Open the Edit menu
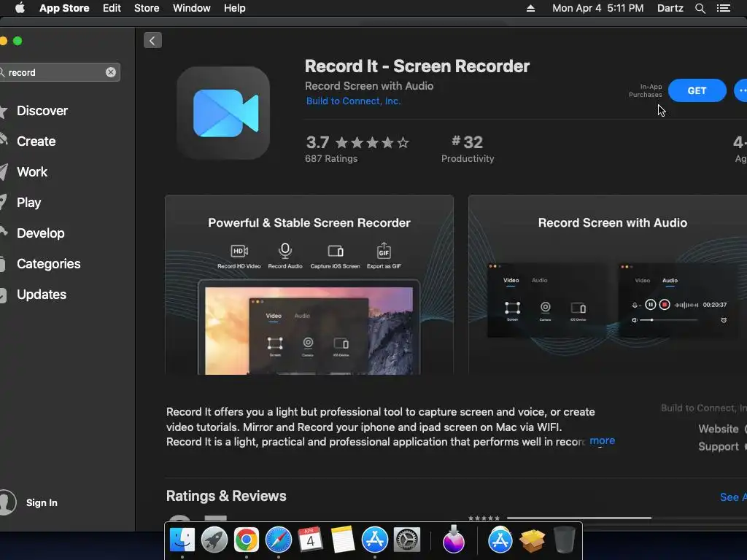747x560 pixels. 112,8
